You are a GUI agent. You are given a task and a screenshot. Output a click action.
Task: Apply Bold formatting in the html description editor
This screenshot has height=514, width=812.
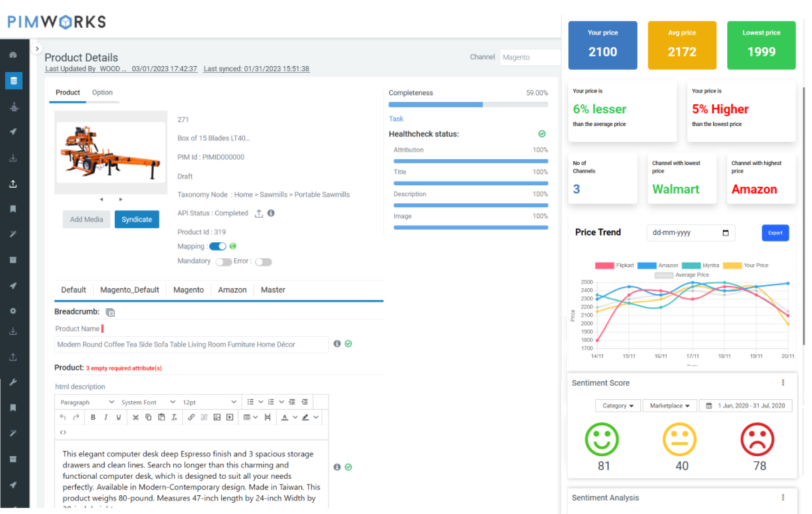[x=93, y=417]
